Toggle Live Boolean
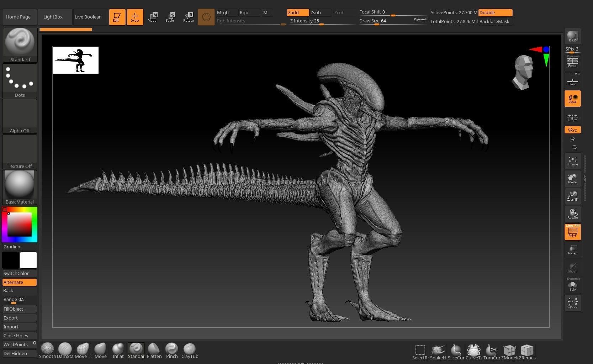 point(90,17)
